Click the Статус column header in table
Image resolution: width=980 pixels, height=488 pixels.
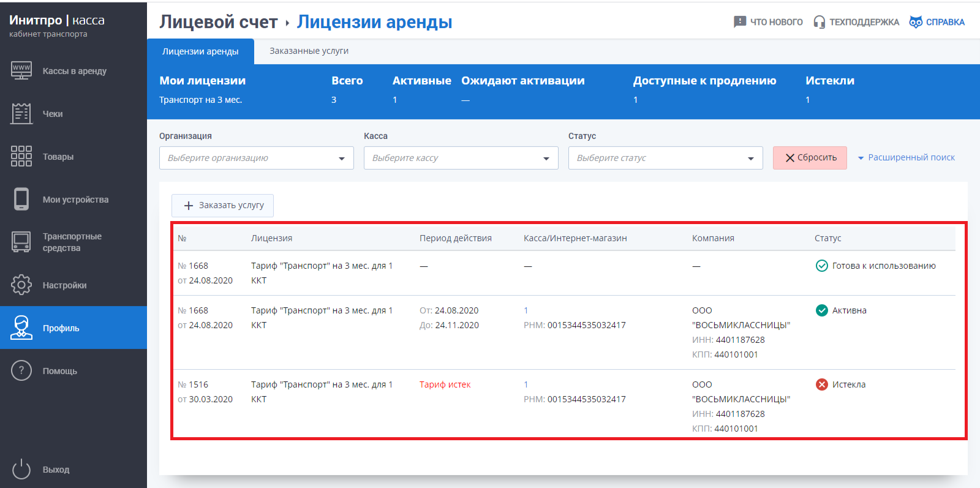(827, 238)
